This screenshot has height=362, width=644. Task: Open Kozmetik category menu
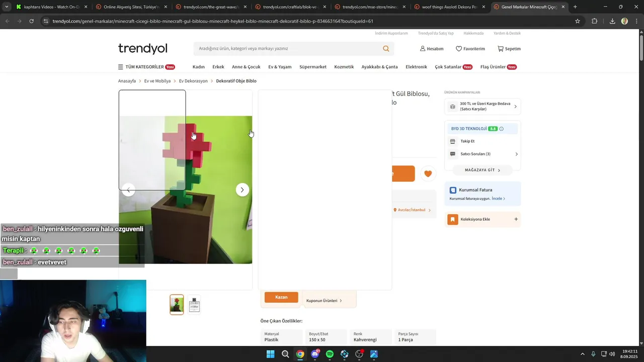pyautogui.click(x=344, y=67)
